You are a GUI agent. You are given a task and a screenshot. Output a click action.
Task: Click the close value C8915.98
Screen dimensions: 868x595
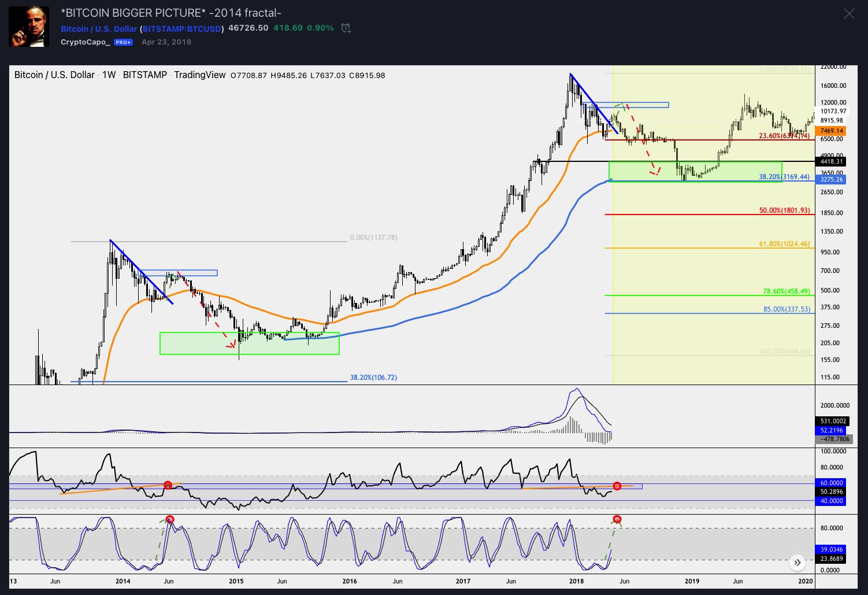tap(367, 75)
